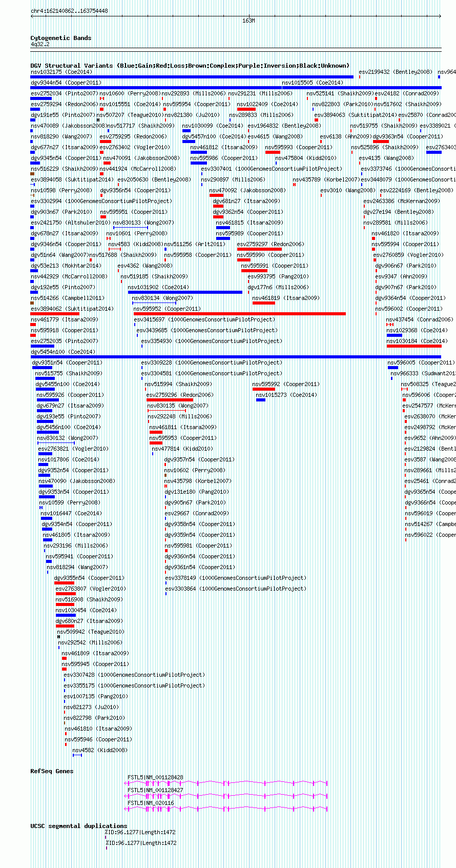Image resolution: width=456 pixels, height=868 pixels.
Task: Click the nsv511256 (Arlt2011) label
Action: click(195, 244)
